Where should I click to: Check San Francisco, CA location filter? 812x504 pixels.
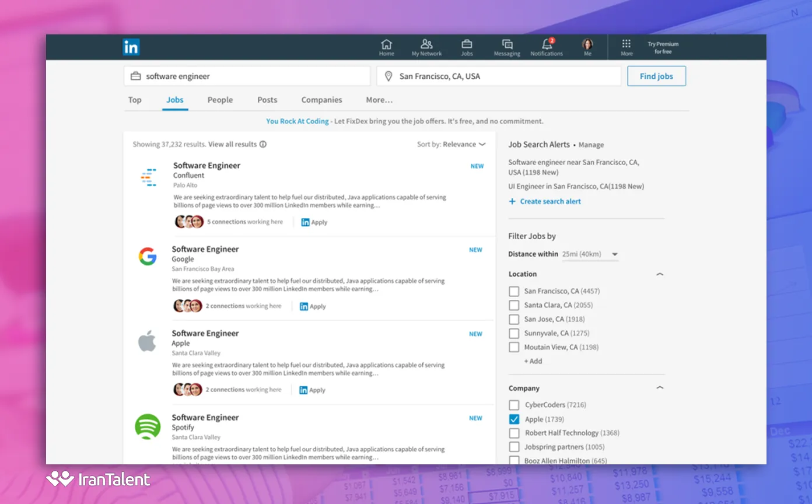[x=514, y=291]
